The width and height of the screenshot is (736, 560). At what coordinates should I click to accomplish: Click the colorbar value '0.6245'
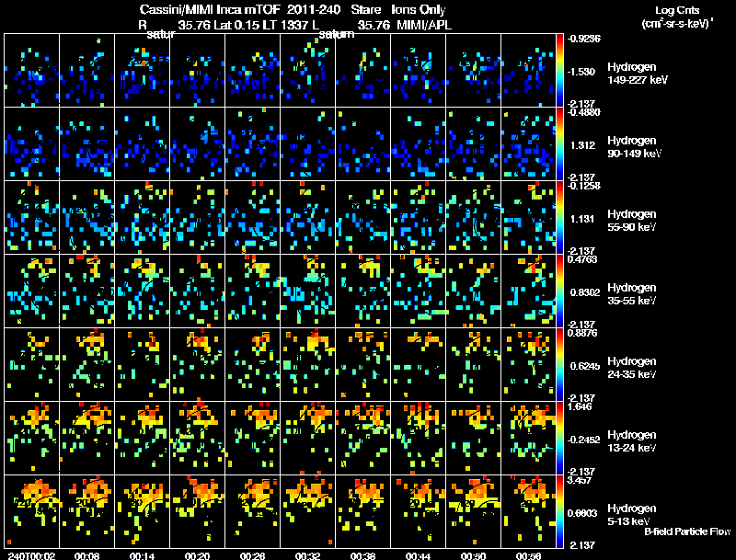585,366
